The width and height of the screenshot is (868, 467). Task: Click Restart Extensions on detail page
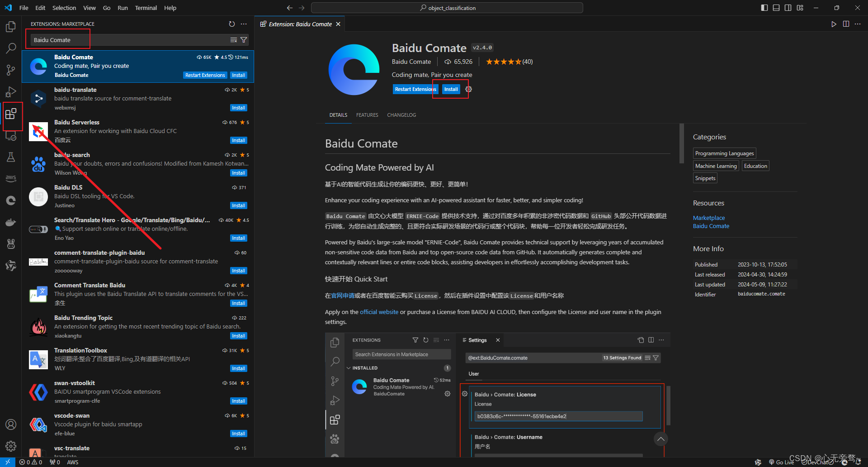[415, 89]
